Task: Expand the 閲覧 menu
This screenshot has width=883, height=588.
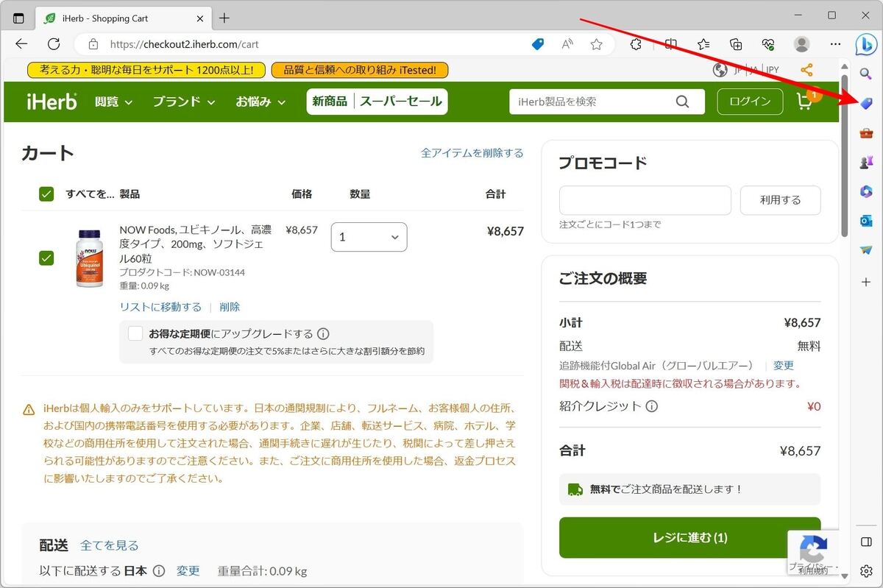Action: [x=113, y=102]
